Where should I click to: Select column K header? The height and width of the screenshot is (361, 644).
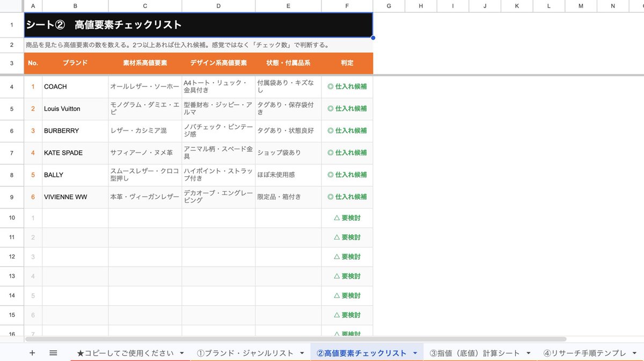click(517, 6)
